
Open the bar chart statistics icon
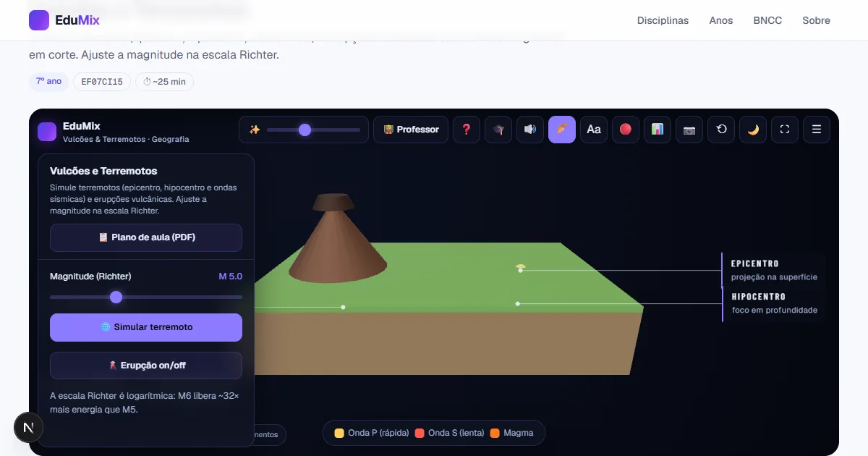(x=658, y=130)
